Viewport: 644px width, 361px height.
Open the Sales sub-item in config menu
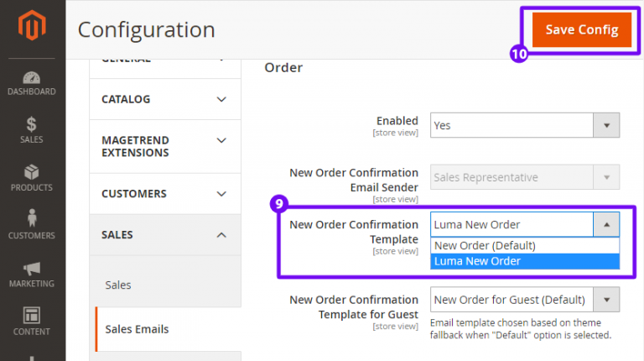118,285
